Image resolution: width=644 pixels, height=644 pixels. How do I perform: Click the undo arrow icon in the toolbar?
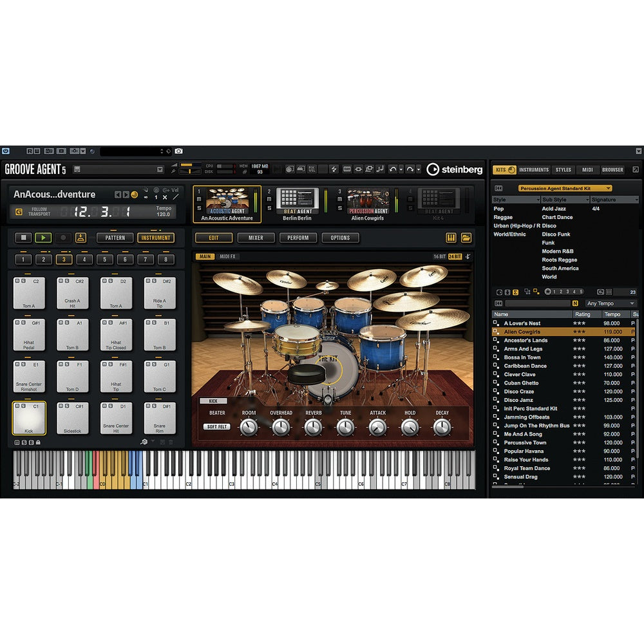pyautogui.click(x=392, y=169)
